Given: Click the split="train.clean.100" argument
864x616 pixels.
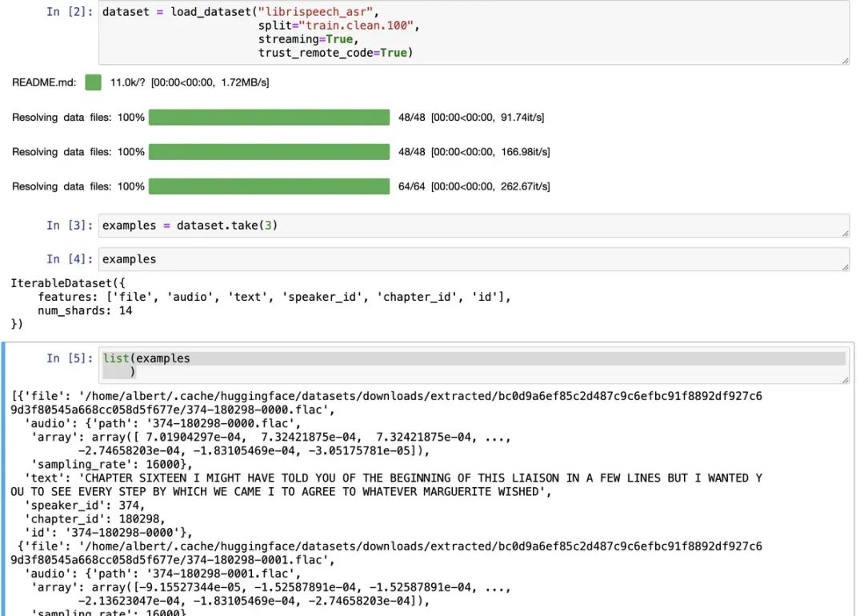Looking at the screenshot, I should (x=335, y=26).
